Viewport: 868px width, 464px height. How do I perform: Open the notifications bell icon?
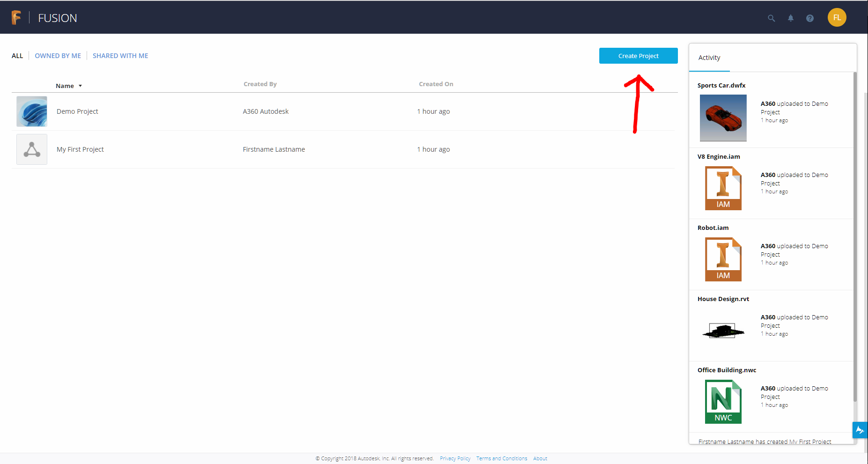(790, 18)
